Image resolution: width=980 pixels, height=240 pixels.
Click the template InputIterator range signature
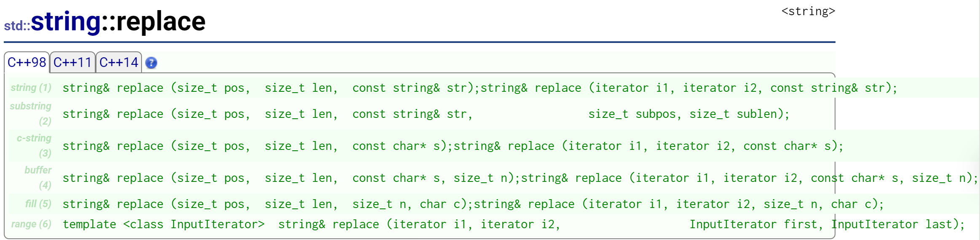click(x=514, y=224)
